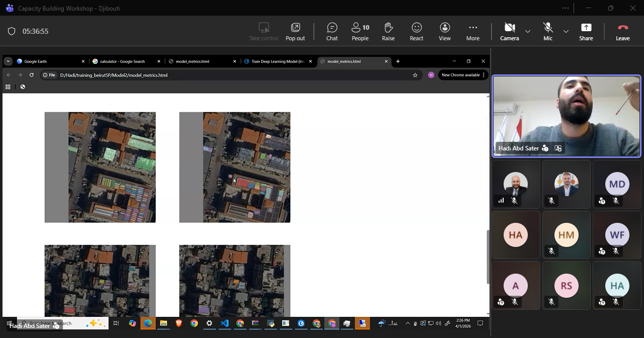Screen dimensions: 644x338
Task: Close the Train Deep Learning Model tab
Action: tap(310, 61)
